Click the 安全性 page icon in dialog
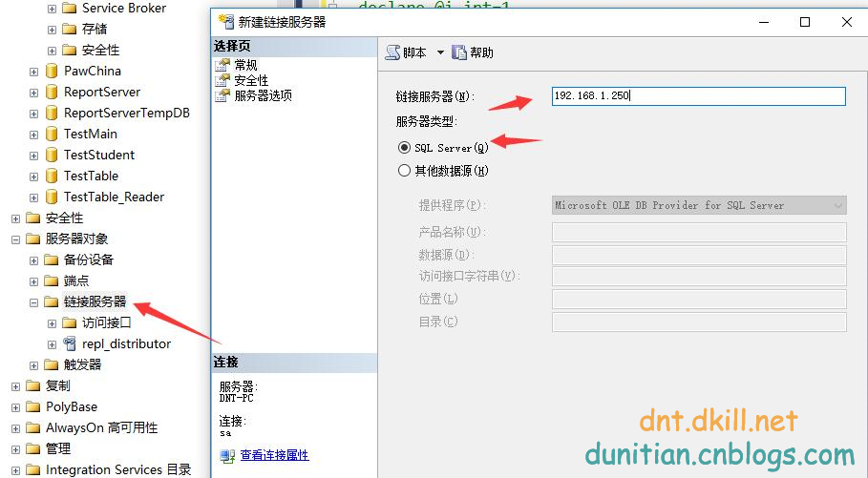The height and width of the screenshot is (478, 868). pyautogui.click(x=222, y=80)
